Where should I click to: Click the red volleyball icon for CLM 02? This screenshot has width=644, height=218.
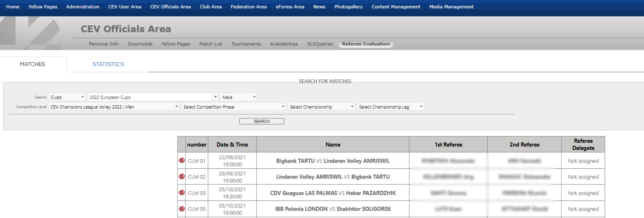point(182,176)
